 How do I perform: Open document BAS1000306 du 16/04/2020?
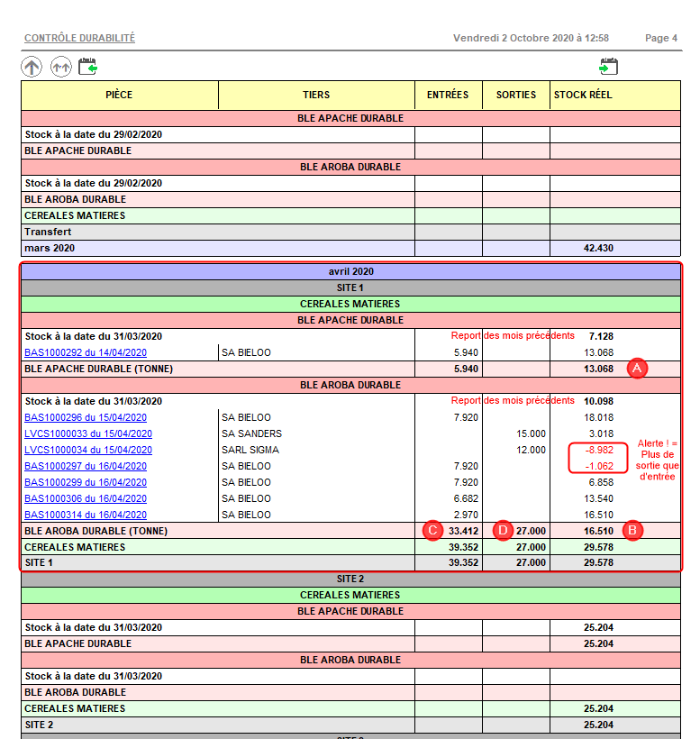[86, 498]
